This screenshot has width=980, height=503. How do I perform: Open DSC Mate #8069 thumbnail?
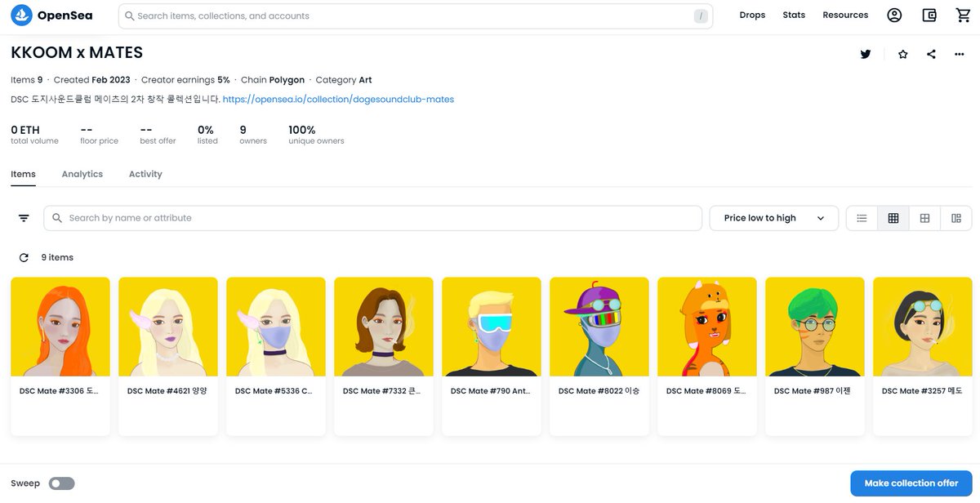(x=707, y=327)
